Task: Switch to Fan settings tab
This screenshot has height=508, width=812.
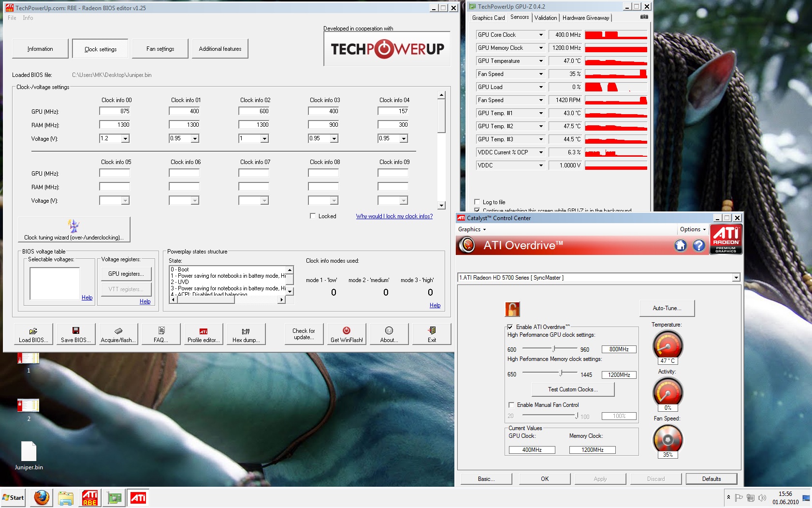Action: tap(160, 49)
